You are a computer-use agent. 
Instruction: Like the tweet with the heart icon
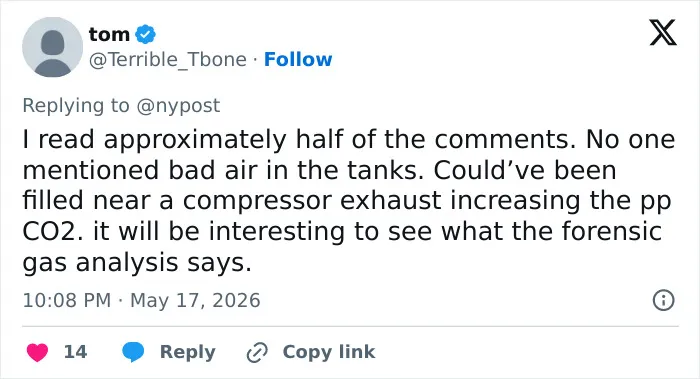[x=37, y=352]
